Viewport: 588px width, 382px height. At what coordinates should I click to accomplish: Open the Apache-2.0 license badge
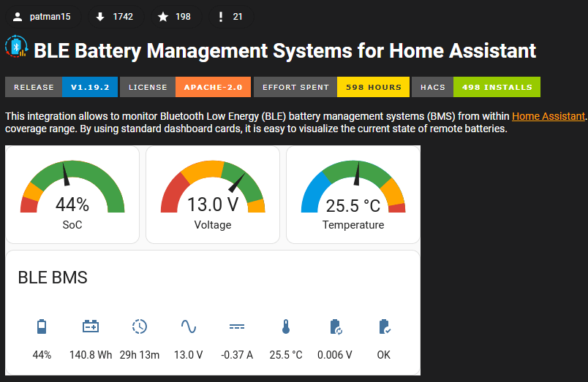185,87
